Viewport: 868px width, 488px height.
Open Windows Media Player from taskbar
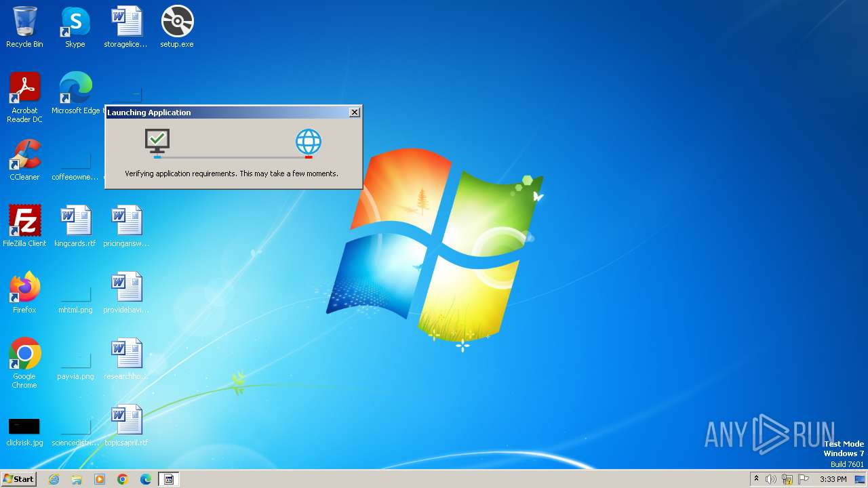[x=100, y=479]
